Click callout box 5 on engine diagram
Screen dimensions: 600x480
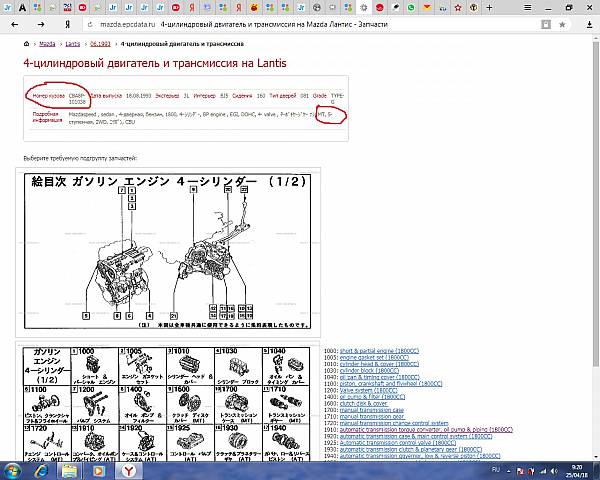[86, 316]
